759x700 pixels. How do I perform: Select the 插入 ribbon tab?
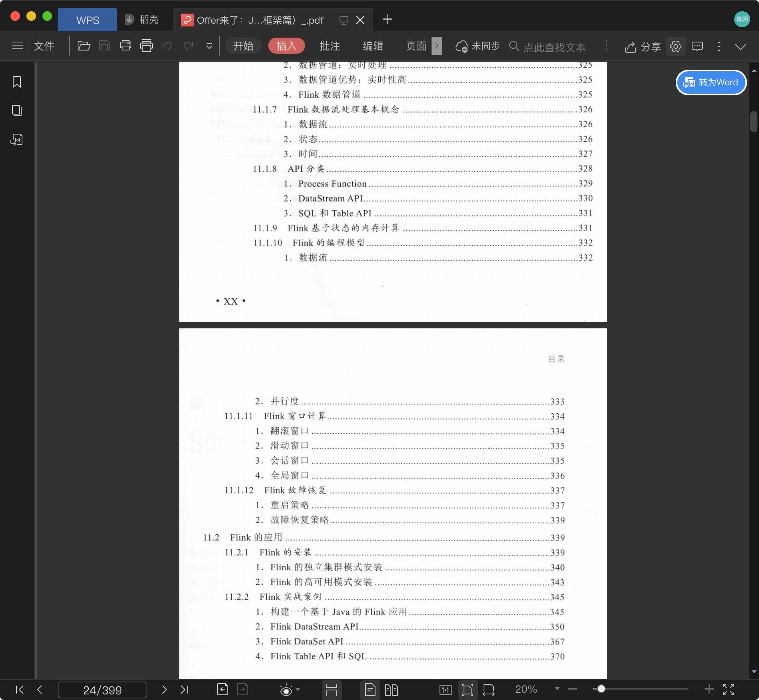click(287, 46)
